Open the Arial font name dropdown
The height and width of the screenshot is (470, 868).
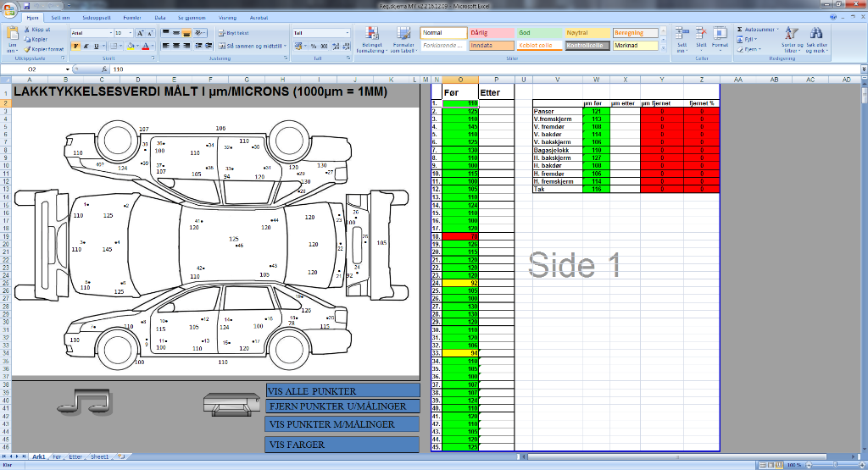(109, 33)
